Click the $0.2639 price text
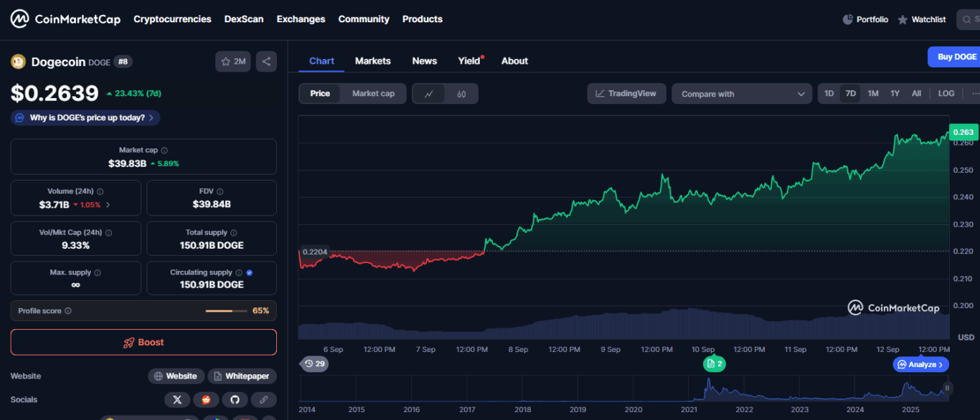This screenshot has width=980, height=420. pyautogui.click(x=55, y=94)
